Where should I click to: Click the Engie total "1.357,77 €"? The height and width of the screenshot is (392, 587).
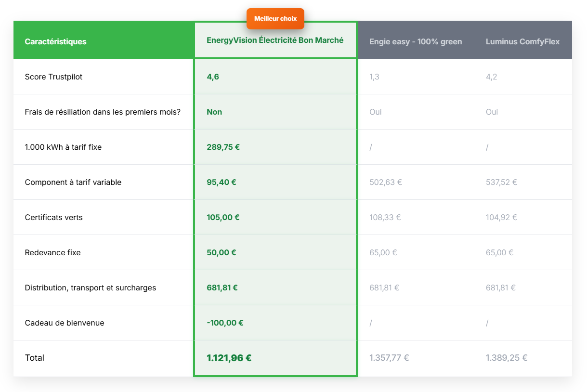pos(390,358)
